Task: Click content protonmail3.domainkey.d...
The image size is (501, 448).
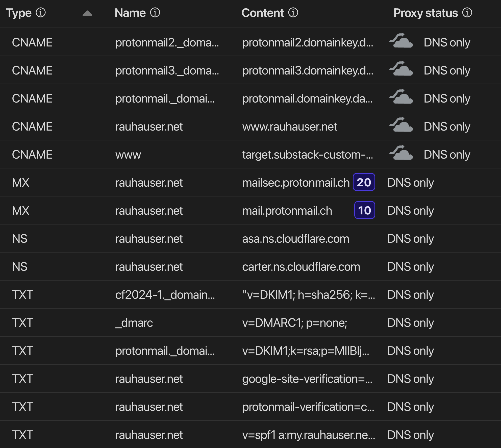Action: tap(308, 70)
